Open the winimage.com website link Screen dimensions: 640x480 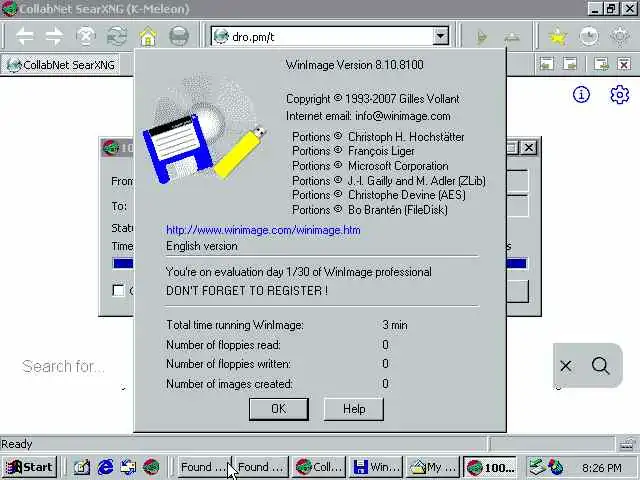(263, 230)
